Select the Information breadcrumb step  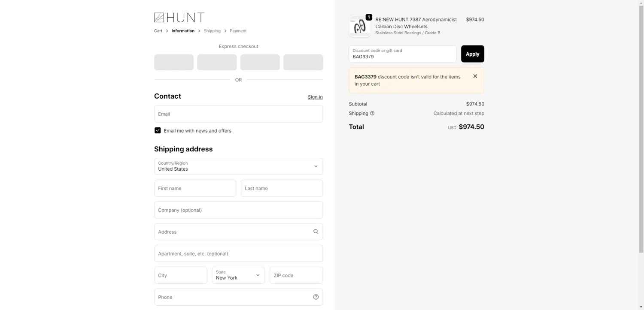(183, 31)
